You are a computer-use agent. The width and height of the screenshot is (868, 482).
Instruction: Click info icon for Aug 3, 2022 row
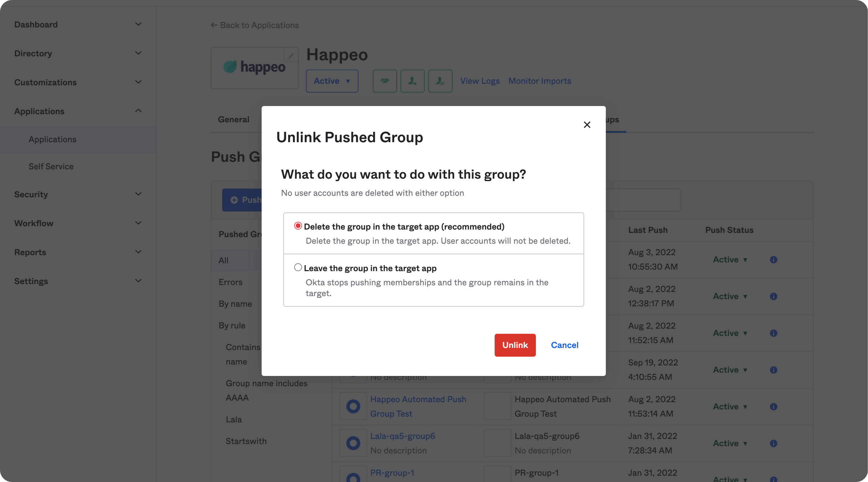click(x=773, y=260)
